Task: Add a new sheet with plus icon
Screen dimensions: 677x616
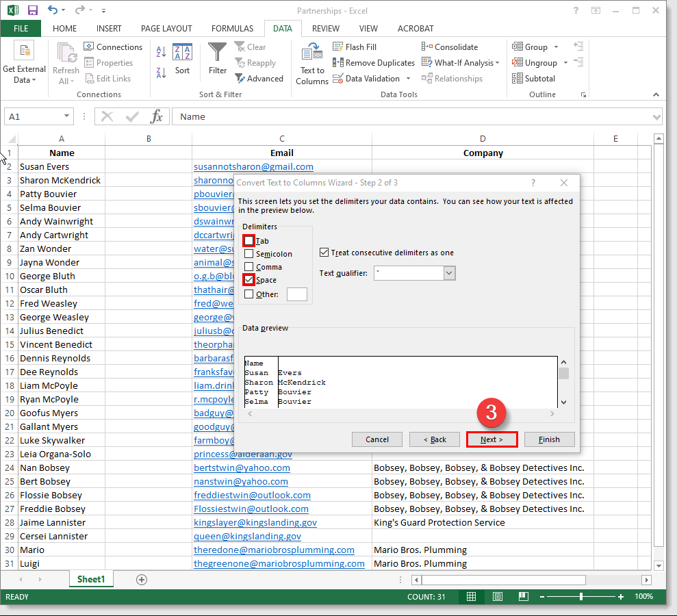Action: [142, 580]
